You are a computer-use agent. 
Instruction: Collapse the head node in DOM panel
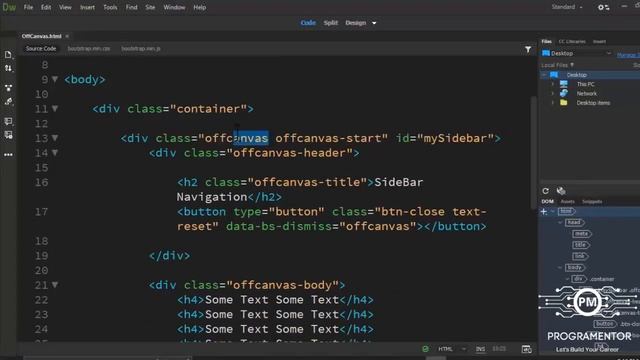pos(560,222)
